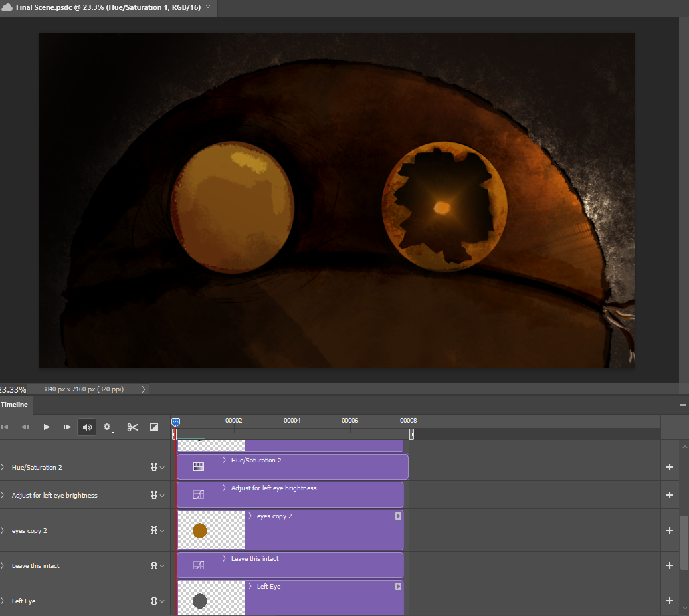The width and height of the screenshot is (689, 616).
Task: Expand the eyes copy 2 track
Action: (3, 530)
